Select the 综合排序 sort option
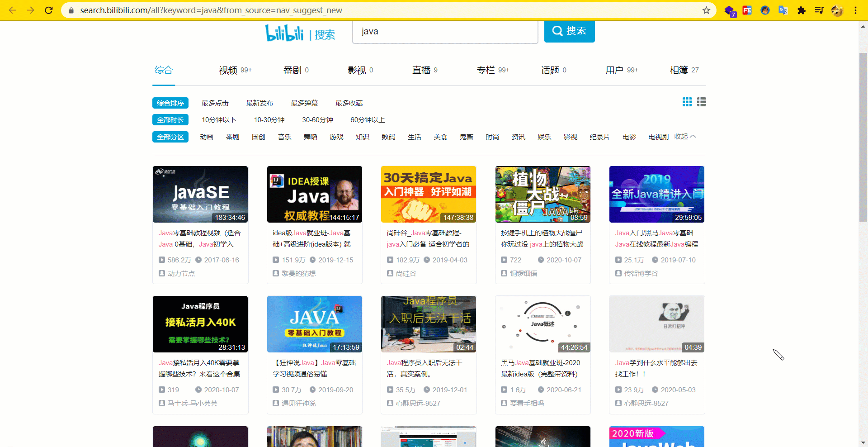Viewport: 868px width, 447px height. point(170,103)
